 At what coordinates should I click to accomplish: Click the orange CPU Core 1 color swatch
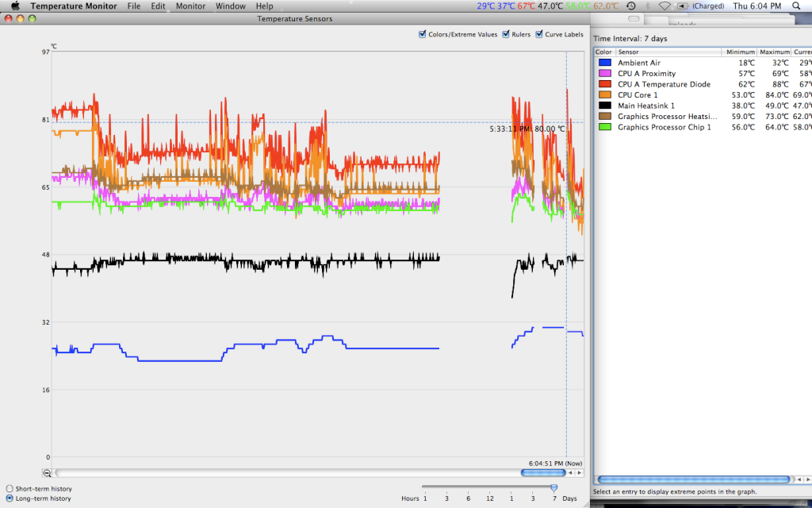(604, 95)
